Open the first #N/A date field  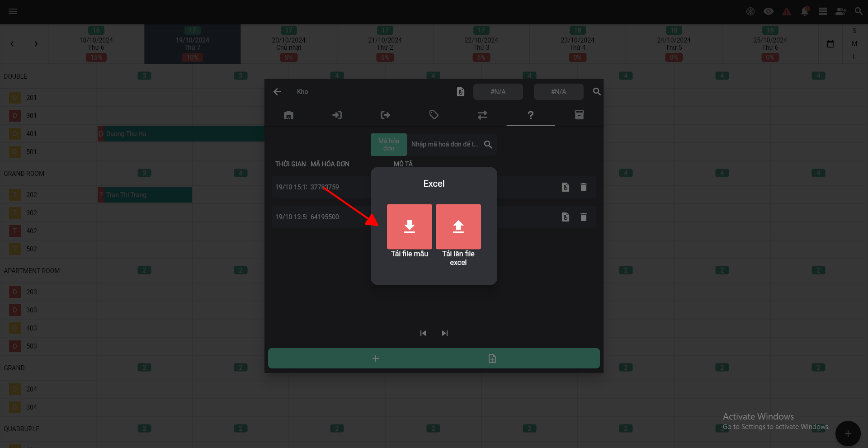point(498,92)
